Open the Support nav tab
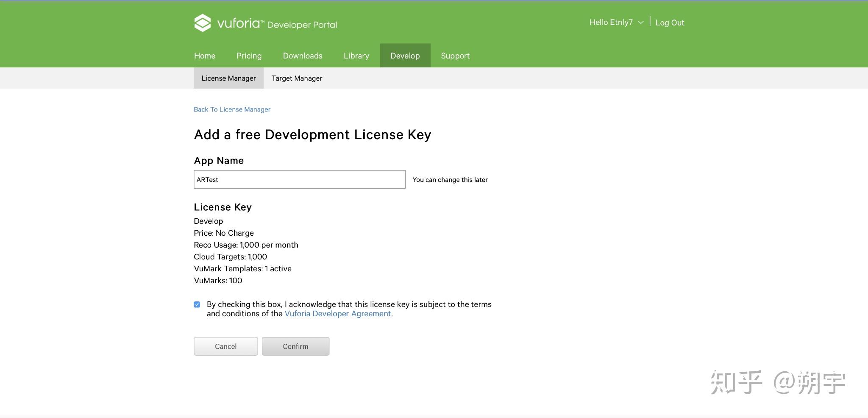 [455, 56]
